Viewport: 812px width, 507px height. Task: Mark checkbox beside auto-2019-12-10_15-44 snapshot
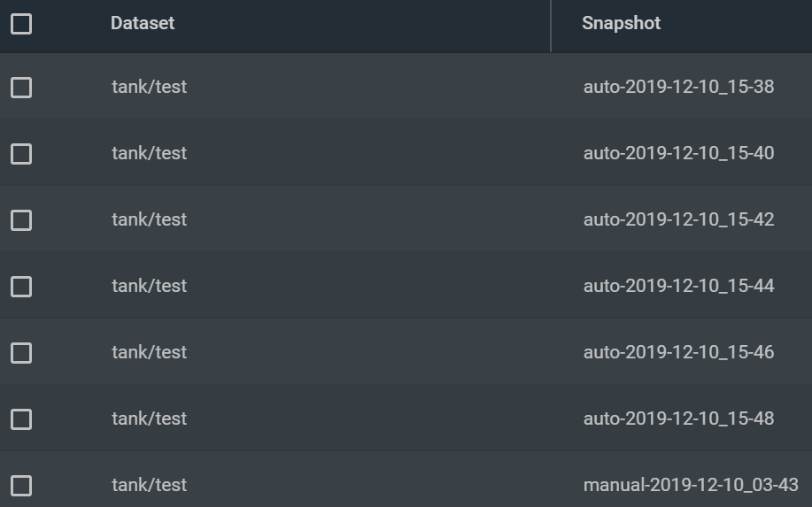(x=21, y=286)
